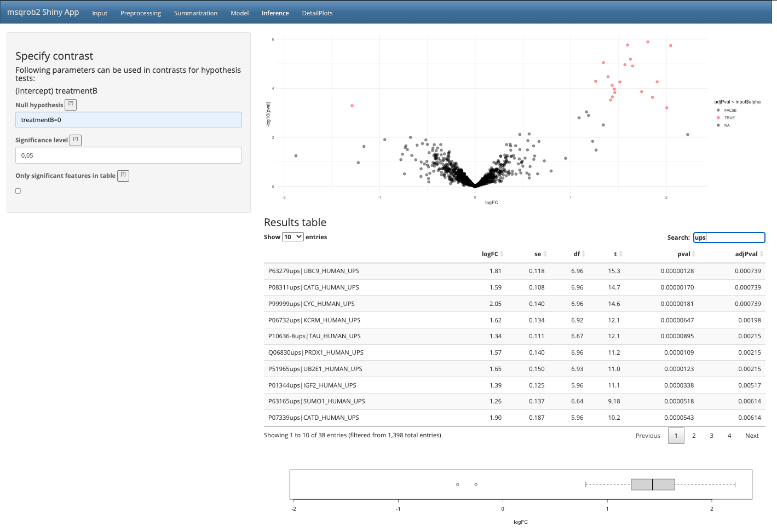Open the Preprocessing tab

point(141,13)
